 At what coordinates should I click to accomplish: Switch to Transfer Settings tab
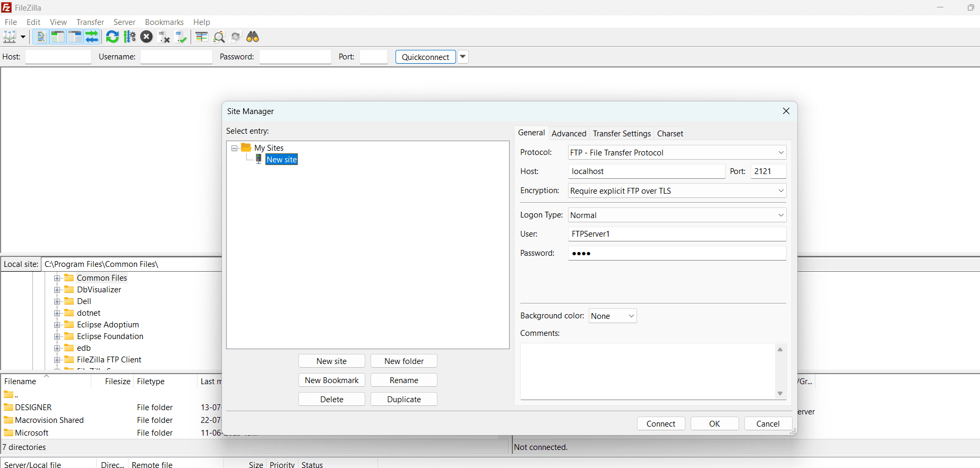tap(621, 134)
